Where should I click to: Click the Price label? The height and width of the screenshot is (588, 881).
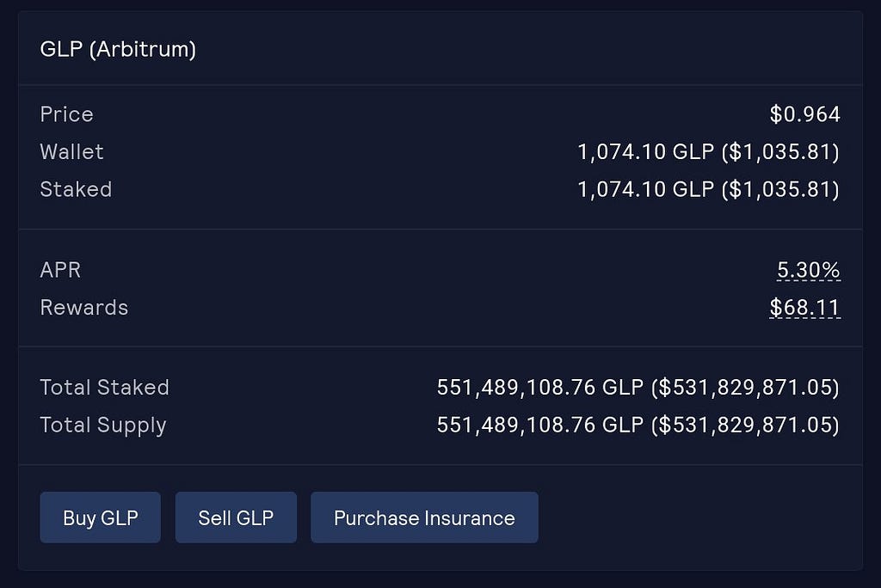pos(66,114)
